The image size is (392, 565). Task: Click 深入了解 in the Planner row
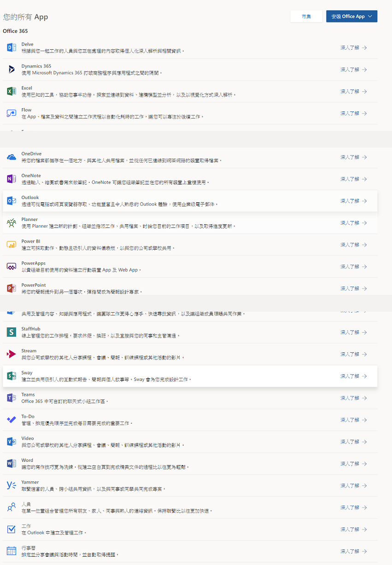pyautogui.click(x=353, y=223)
